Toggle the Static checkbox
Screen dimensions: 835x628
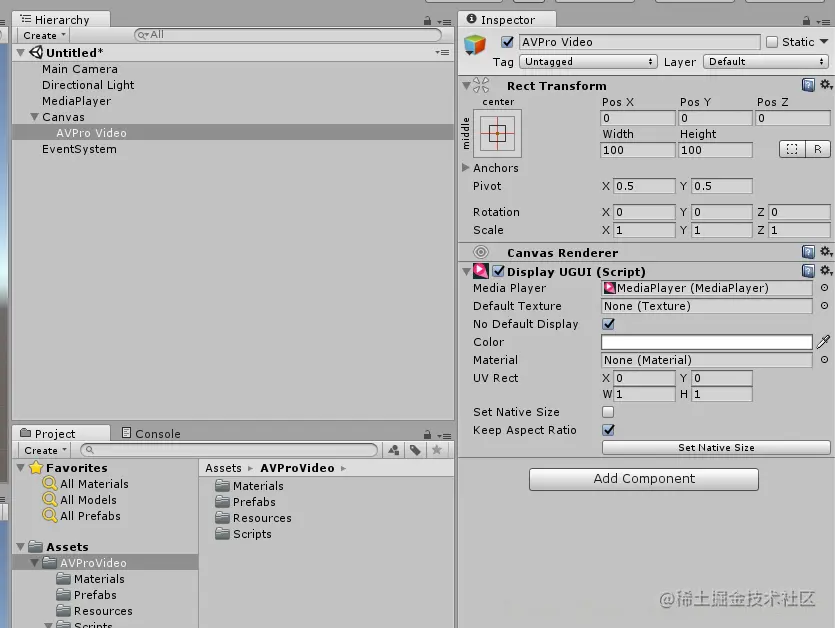(772, 42)
